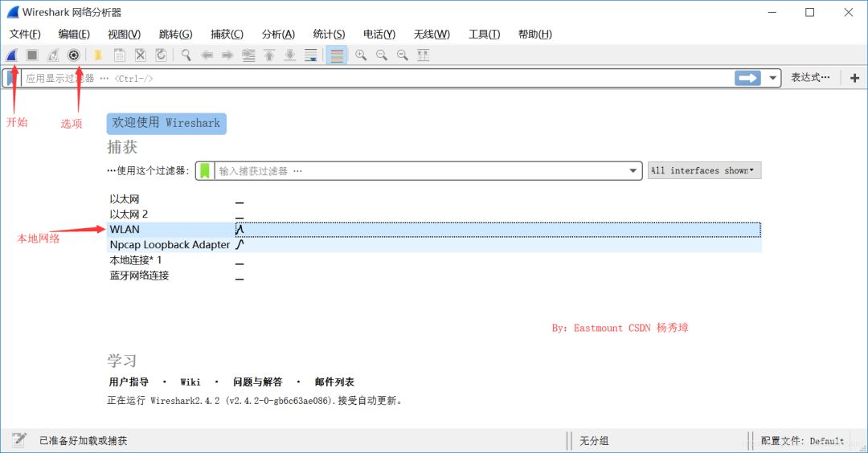Jump to the last packet icon
Screen dimensions: 868x453
click(x=290, y=55)
